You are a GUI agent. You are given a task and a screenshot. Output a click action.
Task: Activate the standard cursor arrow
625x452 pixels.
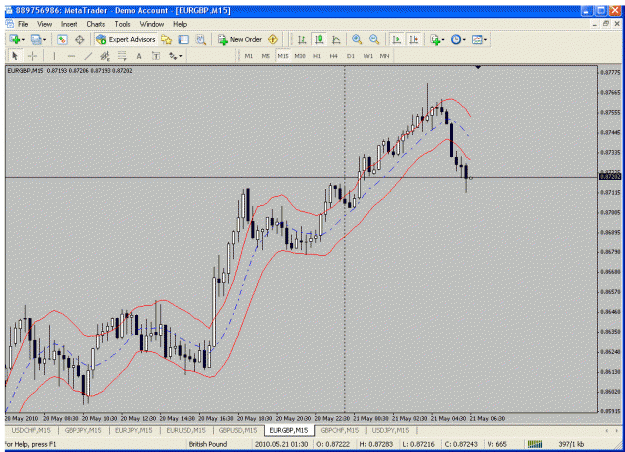pos(15,56)
